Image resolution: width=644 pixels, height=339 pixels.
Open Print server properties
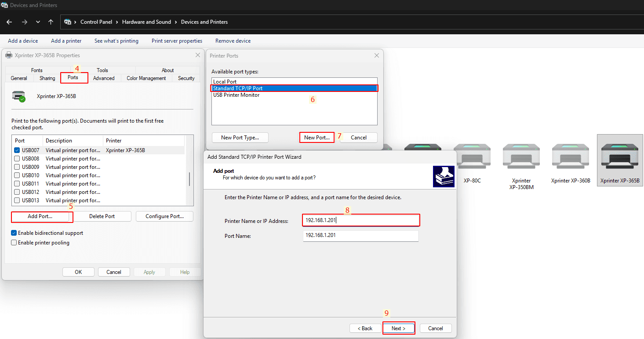(177, 41)
